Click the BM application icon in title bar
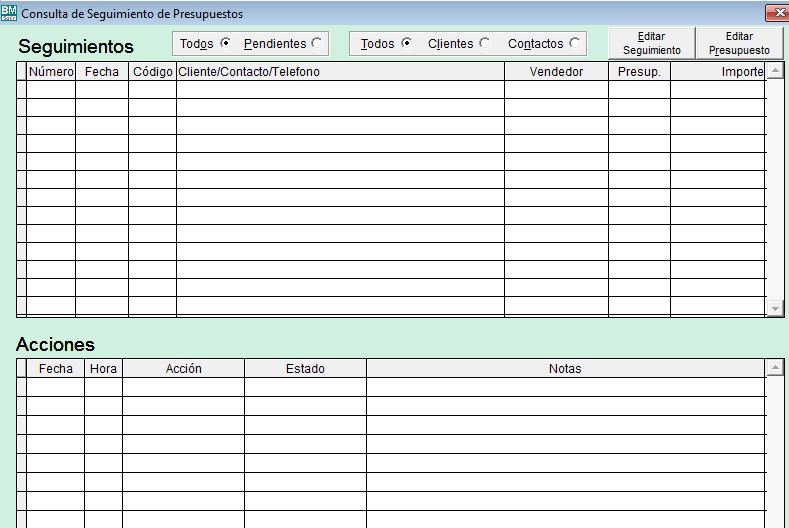The image size is (789, 528). tap(9, 14)
